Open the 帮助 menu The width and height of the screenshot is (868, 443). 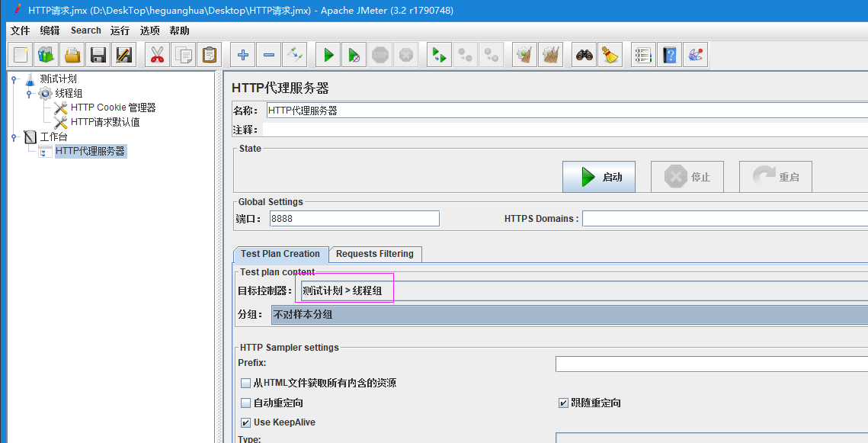[179, 31]
